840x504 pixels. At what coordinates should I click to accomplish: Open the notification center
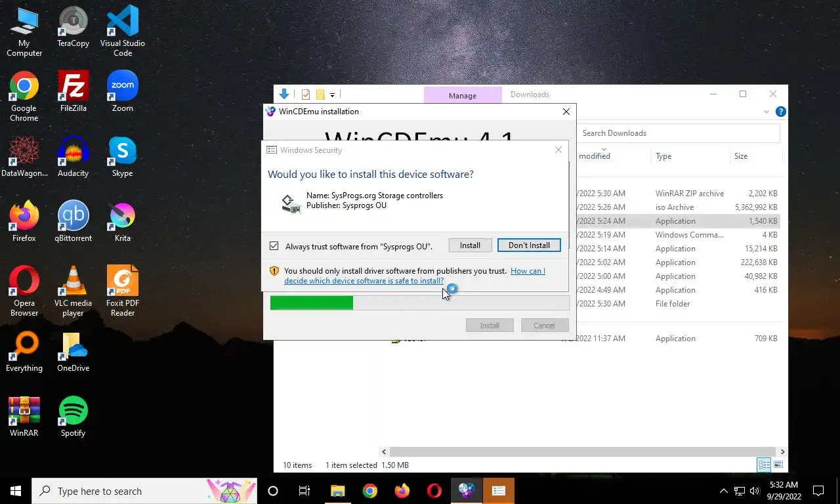coord(818,491)
